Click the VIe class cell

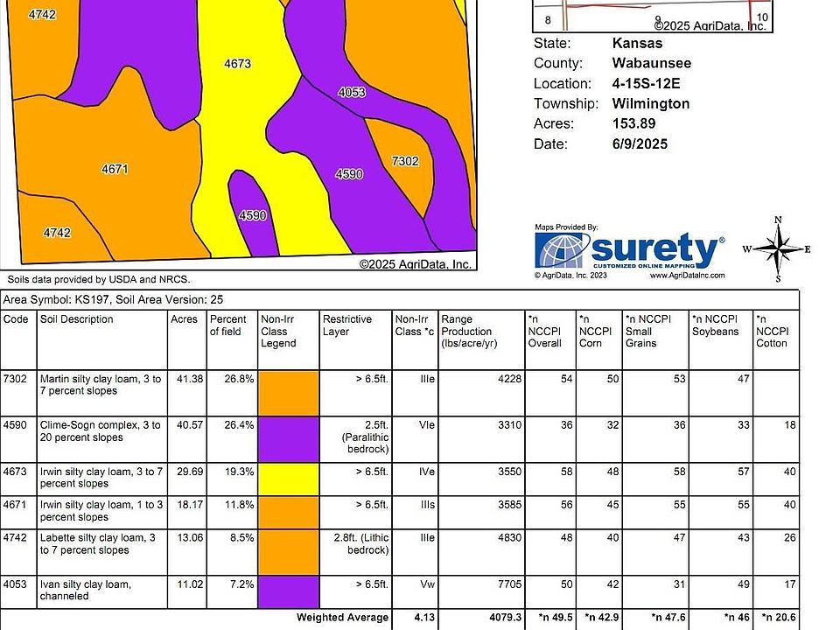click(x=427, y=425)
